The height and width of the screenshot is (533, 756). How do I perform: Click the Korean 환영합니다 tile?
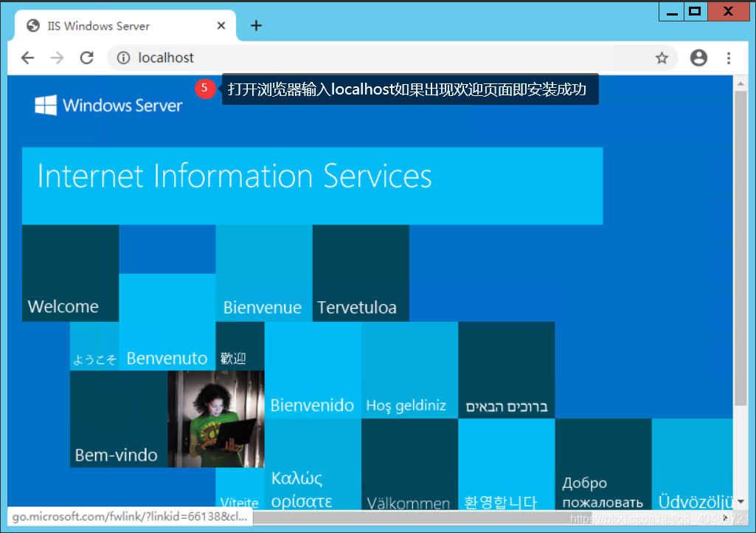[507, 464]
